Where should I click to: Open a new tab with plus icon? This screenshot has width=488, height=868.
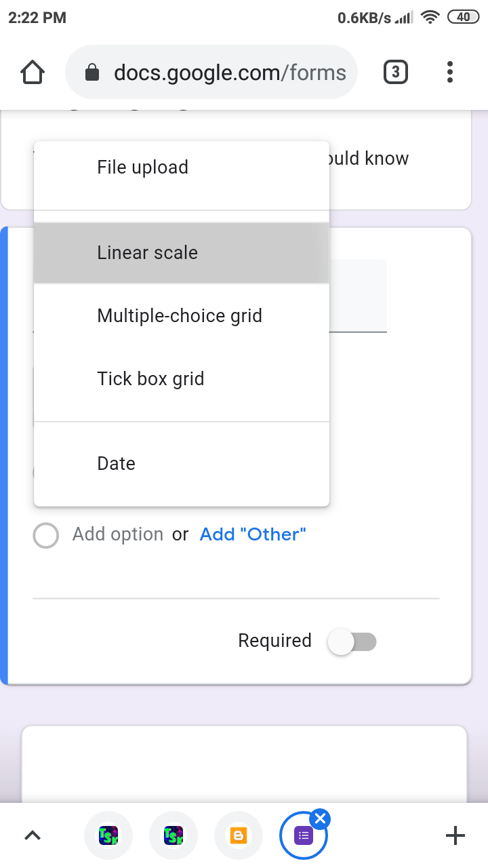455,835
